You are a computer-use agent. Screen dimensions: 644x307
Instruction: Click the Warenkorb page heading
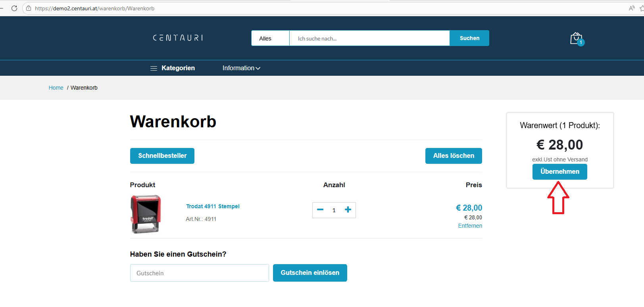coord(173,121)
